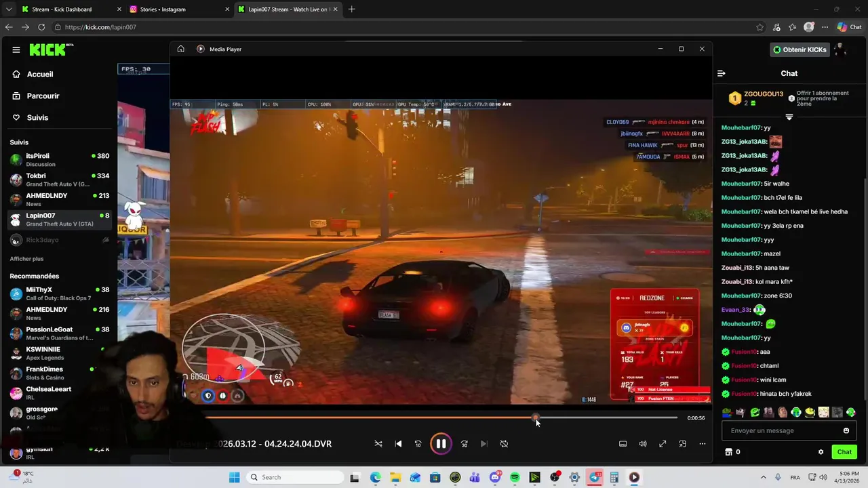Open Media Player volume control
This screenshot has width=868, height=488.
click(x=642, y=444)
